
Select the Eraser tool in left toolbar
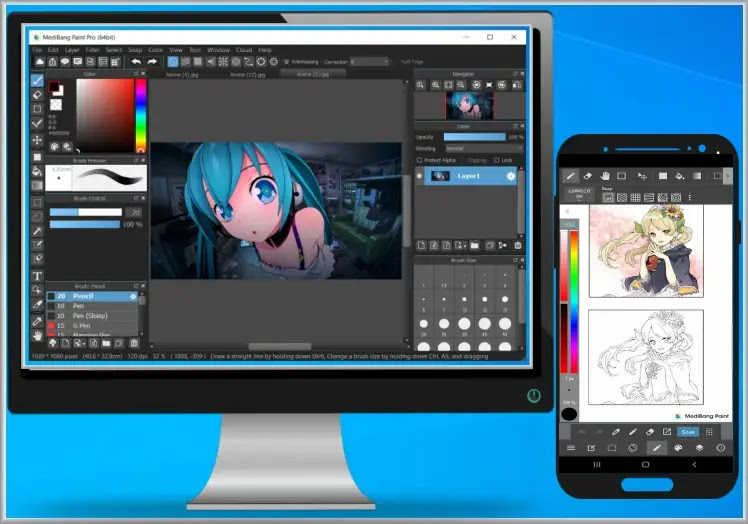tap(37, 94)
